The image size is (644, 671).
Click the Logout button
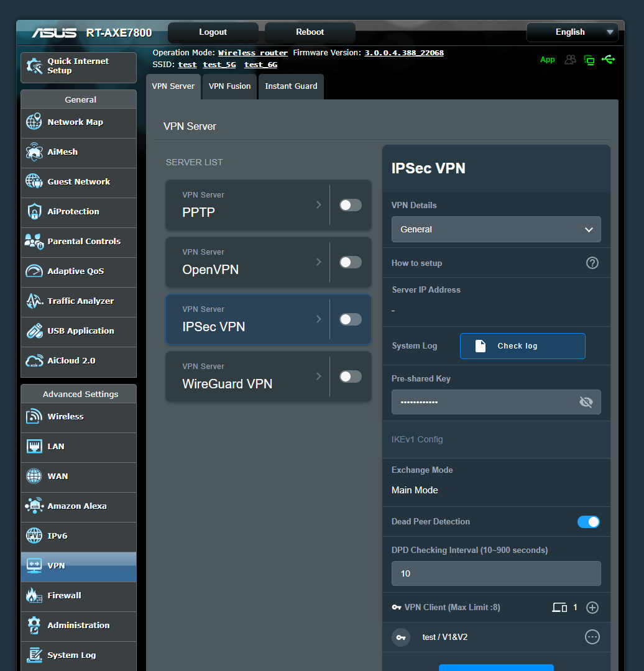point(213,32)
